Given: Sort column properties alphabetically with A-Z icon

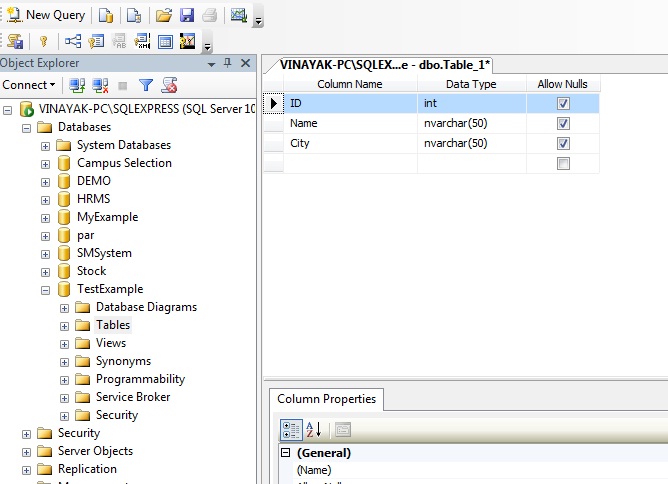Looking at the screenshot, I should pos(314,429).
